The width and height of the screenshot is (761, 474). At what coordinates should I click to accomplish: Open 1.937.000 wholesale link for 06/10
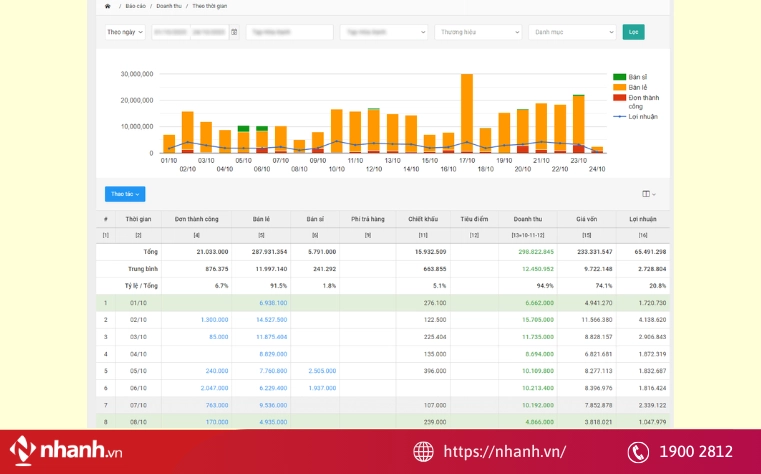[322, 388]
